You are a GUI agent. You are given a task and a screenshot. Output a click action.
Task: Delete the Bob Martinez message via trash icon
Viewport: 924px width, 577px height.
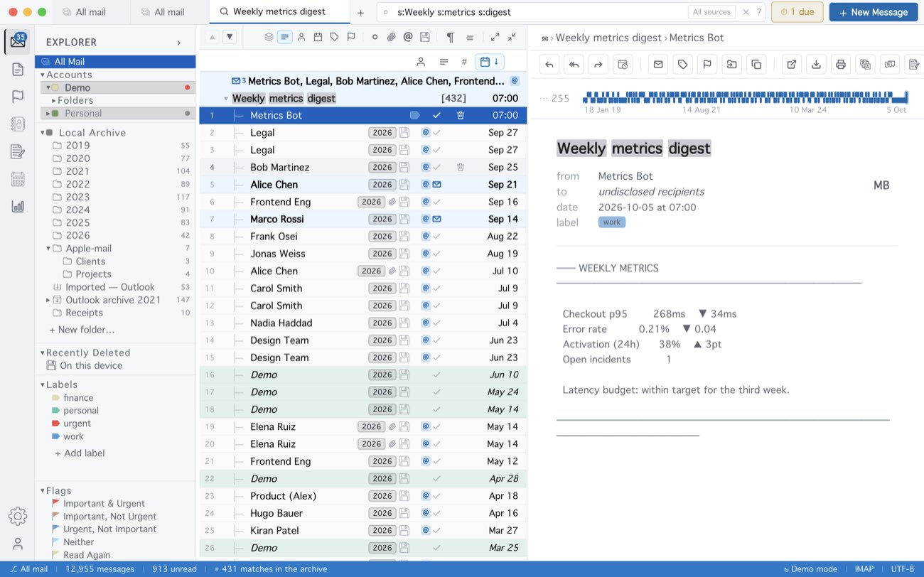[461, 167]
